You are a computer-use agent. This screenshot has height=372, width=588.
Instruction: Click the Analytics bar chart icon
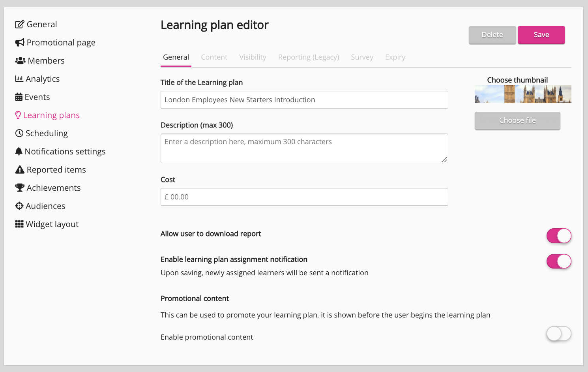pyautogui.click(x=19, y=79)
